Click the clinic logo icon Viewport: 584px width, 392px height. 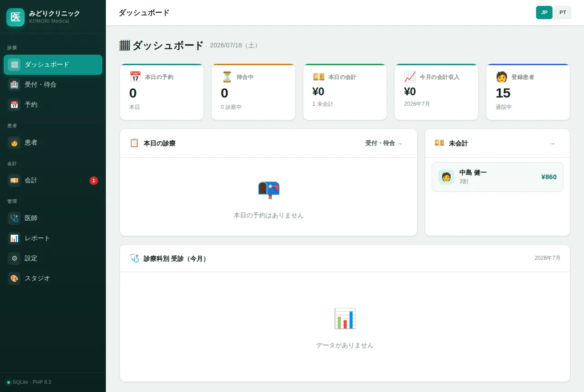click(16, 17)
